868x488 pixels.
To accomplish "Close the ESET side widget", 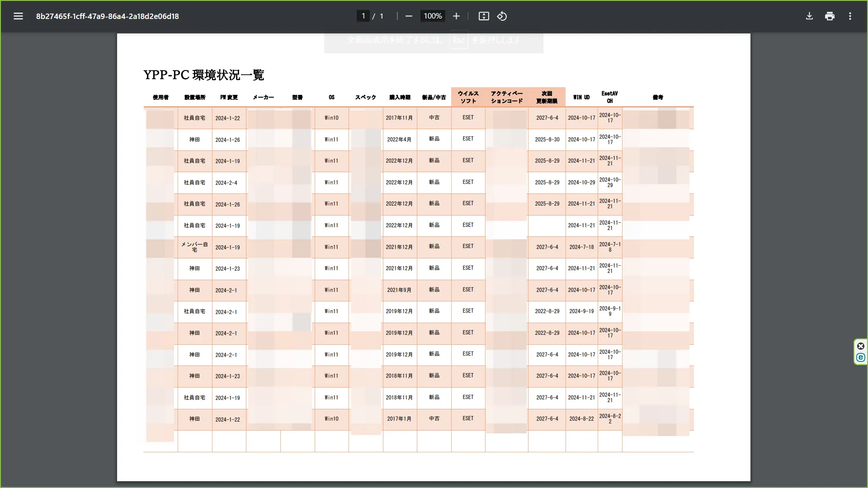I will pos(860,346).
